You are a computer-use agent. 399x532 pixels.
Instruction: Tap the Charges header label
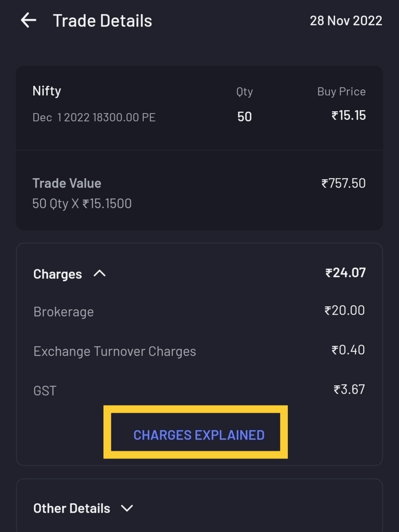tap(58, 274)
